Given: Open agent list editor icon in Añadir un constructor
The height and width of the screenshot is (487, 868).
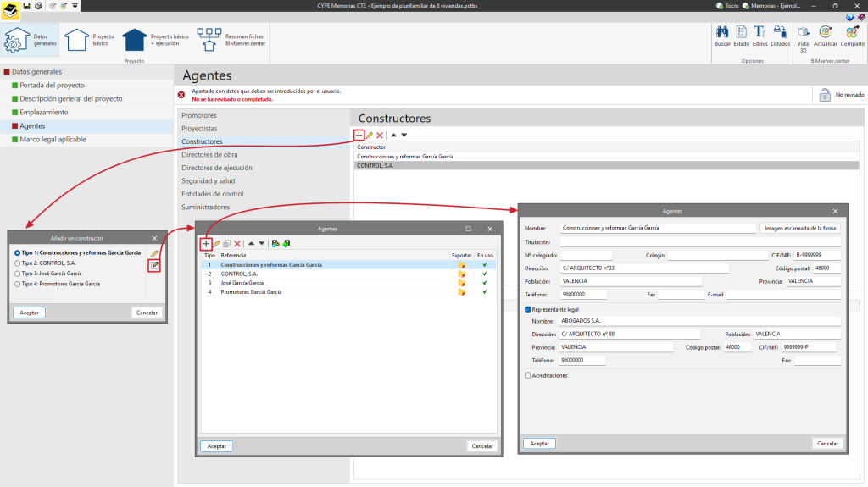Looking at the screenshot, I should coord(154,266).
